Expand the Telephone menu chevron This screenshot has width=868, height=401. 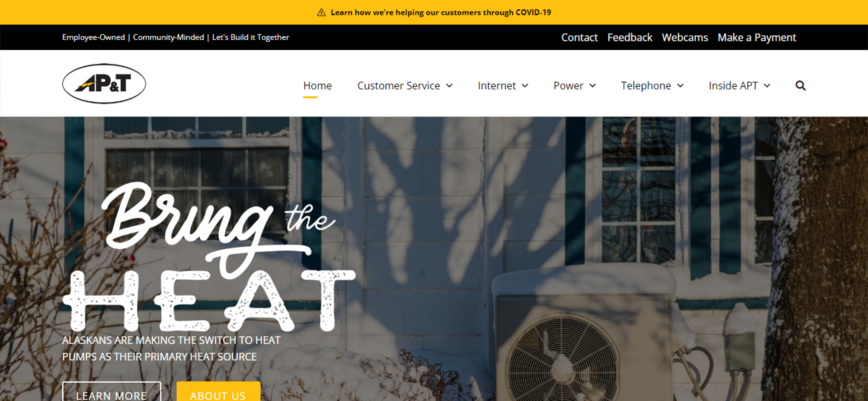(x=680, y=86)
